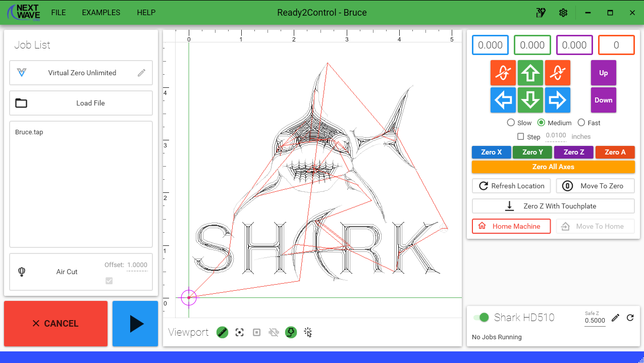The height and width of the screenshot is (363, 644).
Task: Toggle the Shark HD510 connection switch
Action: tap(480, 318)
